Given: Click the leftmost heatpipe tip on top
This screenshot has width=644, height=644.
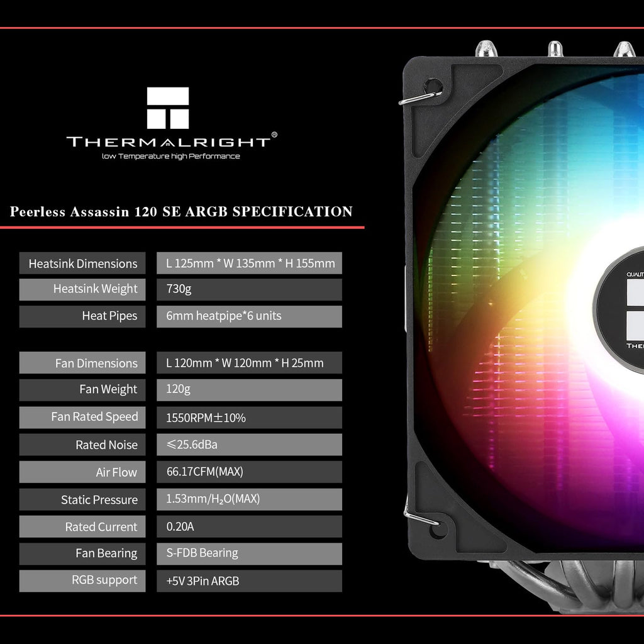Looking at the screenshot, I should 486,48.
